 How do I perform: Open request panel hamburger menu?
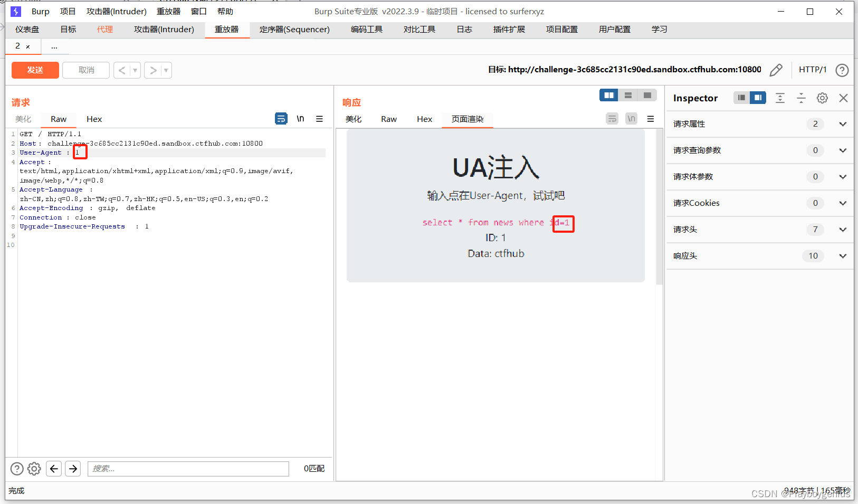click(319, 119)
